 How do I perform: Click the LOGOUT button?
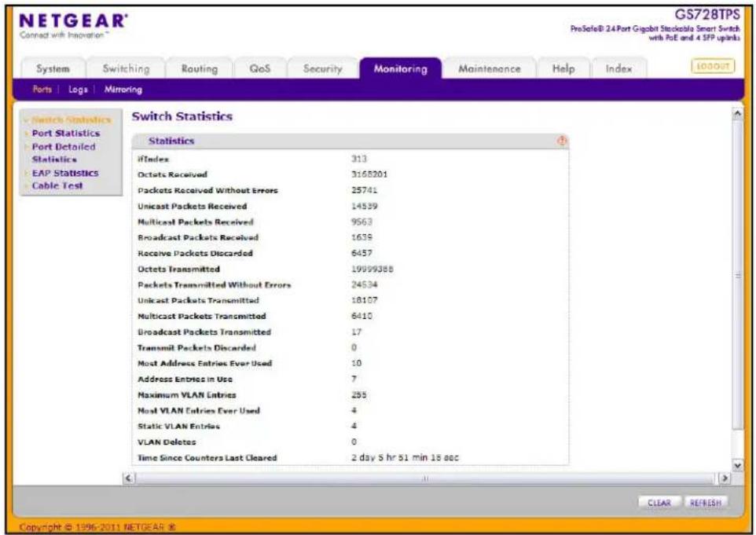click(713, 66)
